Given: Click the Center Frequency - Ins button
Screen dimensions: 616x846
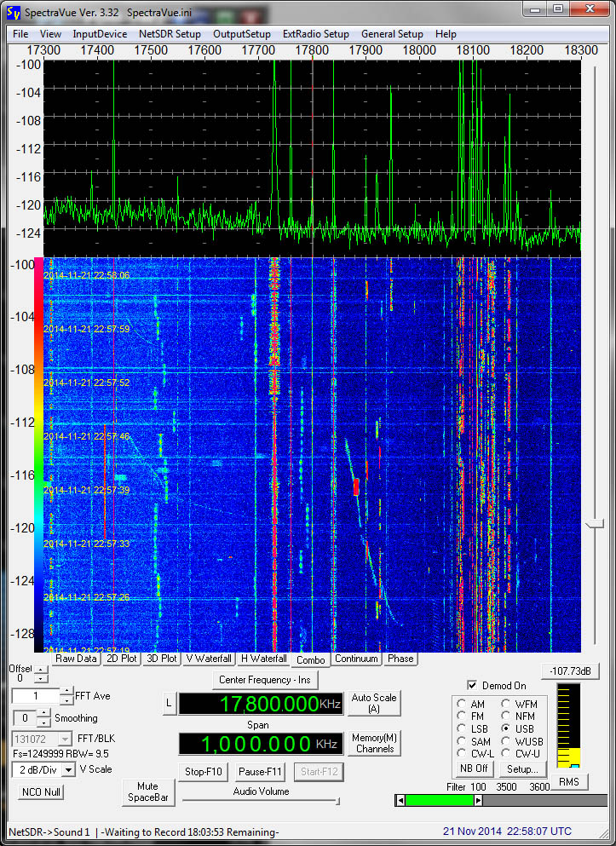Looking at the screenshot, I should tap(265, 680).
